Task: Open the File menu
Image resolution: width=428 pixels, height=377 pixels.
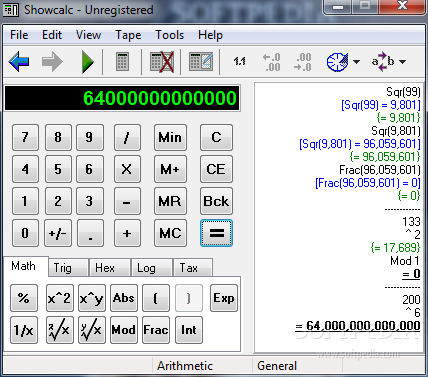Action: pyautogui.click(x=19, y=35)
